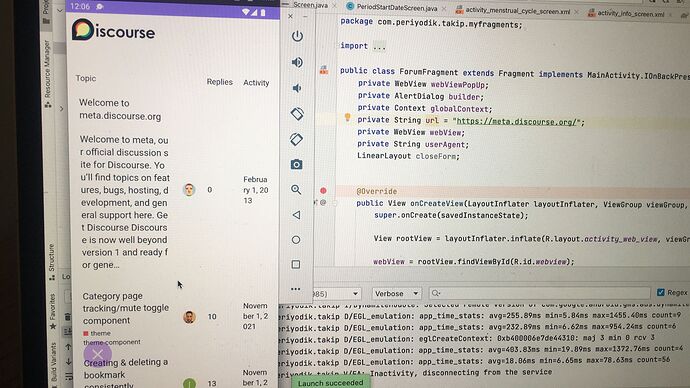The width and height of the screenshot is (690, 388).
Task: Click the class gutter icon beside ForumFragment
Action: tap(324, 70)
